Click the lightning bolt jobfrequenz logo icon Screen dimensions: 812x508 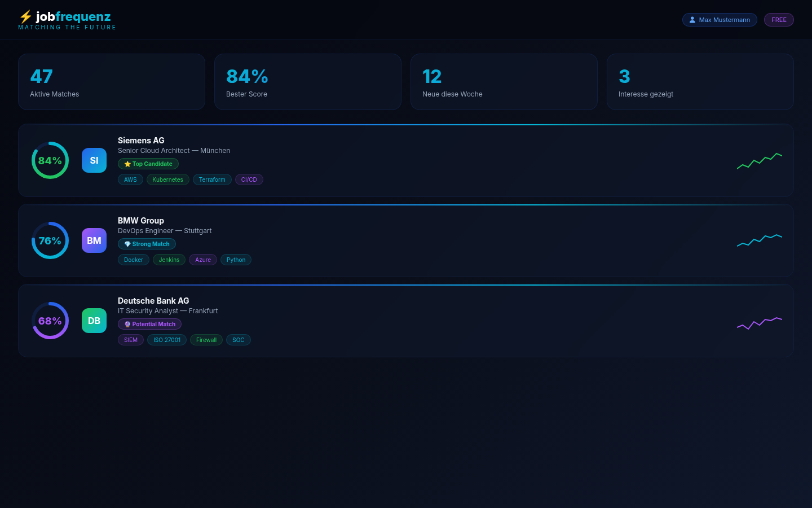coord(26,17)
